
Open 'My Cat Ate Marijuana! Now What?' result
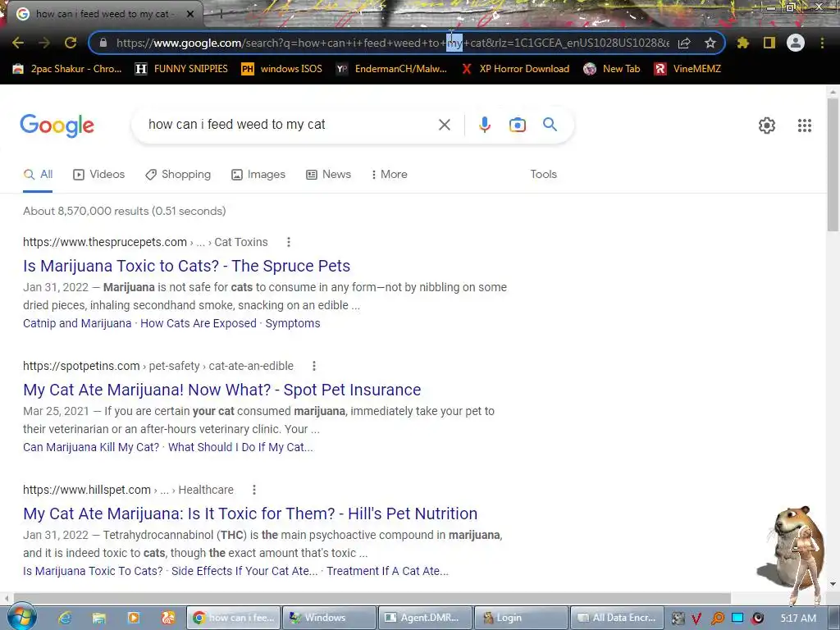coord(221,390)
